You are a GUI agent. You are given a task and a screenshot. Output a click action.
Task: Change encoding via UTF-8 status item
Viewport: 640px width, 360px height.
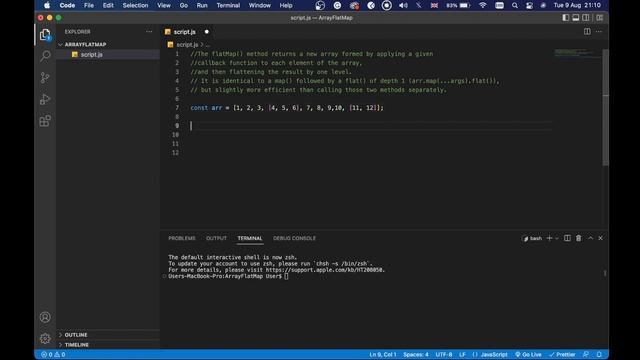(444, 354)
